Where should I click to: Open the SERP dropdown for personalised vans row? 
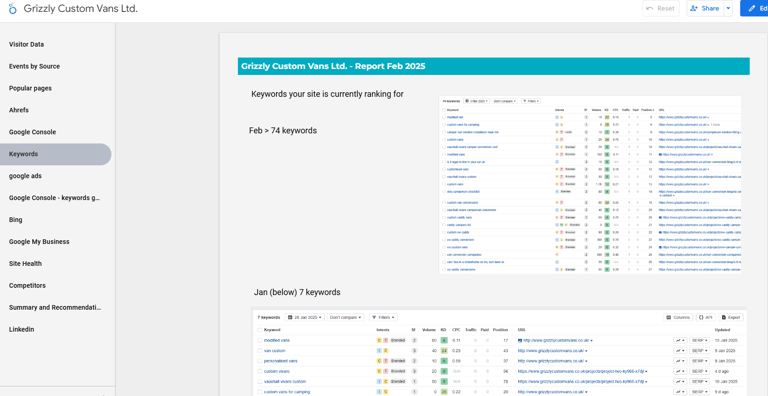[699, 361]
